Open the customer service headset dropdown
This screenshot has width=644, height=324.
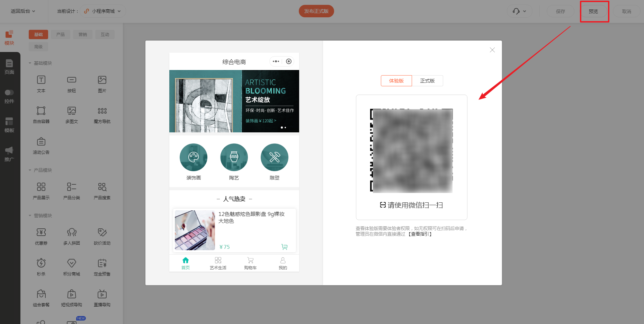(519, 11)
